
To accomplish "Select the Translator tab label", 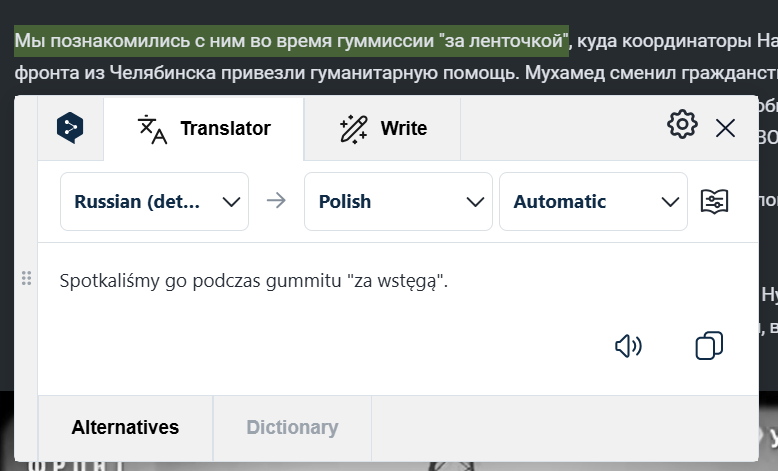I will 225,128.
